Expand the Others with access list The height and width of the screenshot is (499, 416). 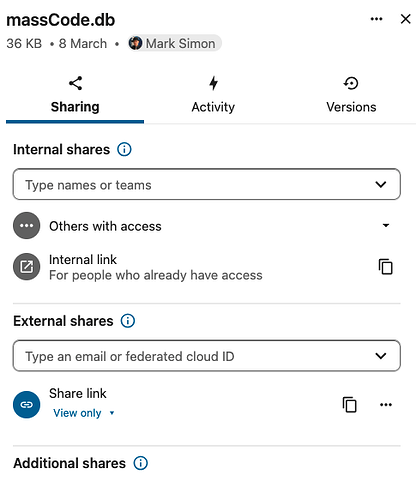tap(386, 226)
